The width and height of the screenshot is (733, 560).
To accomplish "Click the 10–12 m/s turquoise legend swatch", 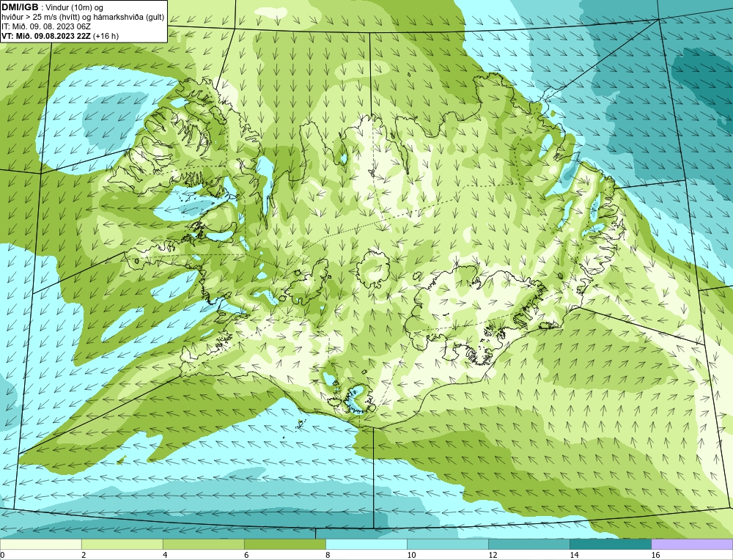I will click(x=448, y=544).
